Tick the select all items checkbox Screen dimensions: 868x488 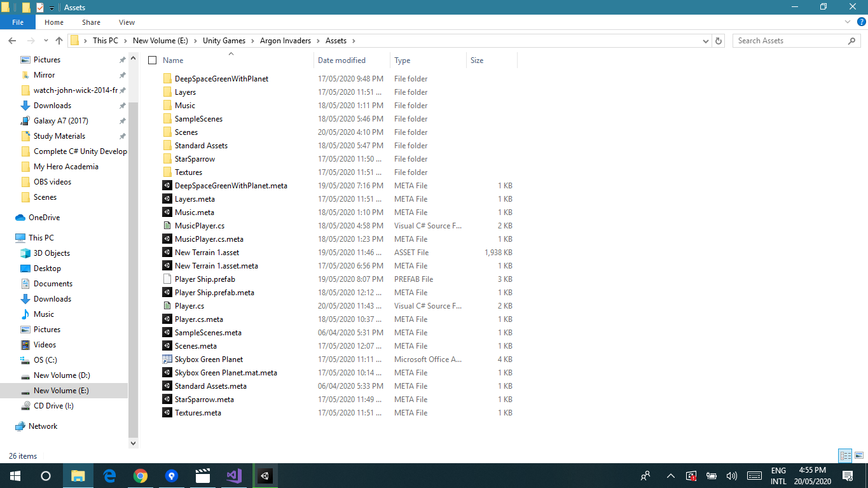point(152,60)
